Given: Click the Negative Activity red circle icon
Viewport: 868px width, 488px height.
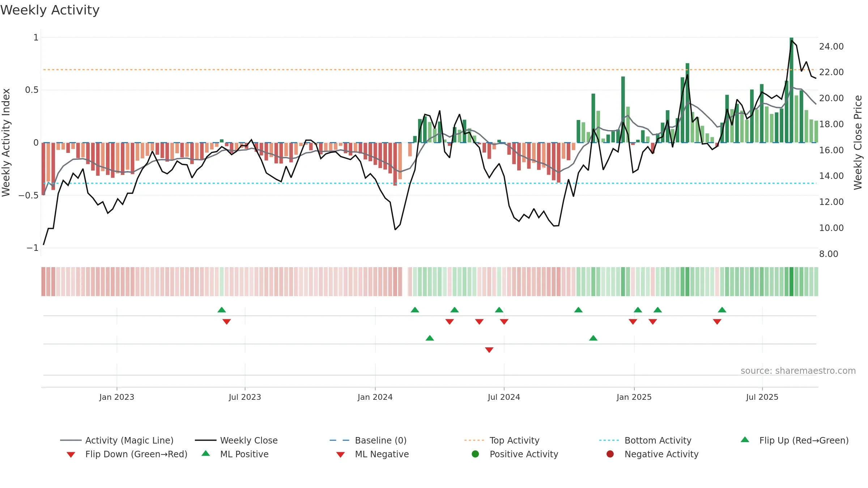Looking at the screenshot, I should pyautogui.click(x=610, y=454).
